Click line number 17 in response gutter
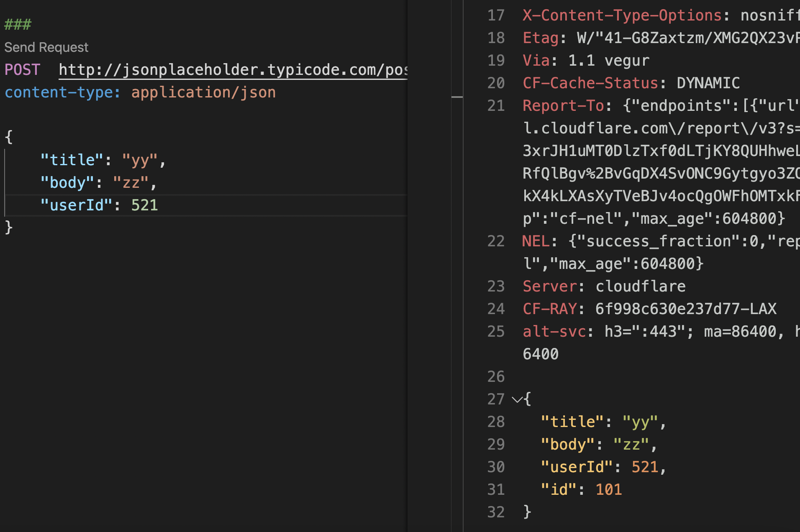Image resolution: width=800 pixels, height=532 pixels. [496, 15]
